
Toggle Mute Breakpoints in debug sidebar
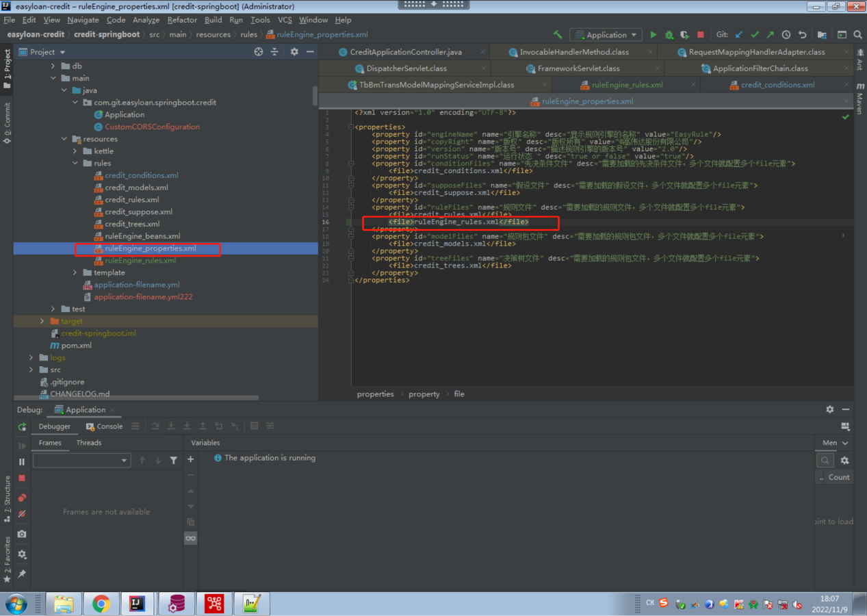[22, 514]
